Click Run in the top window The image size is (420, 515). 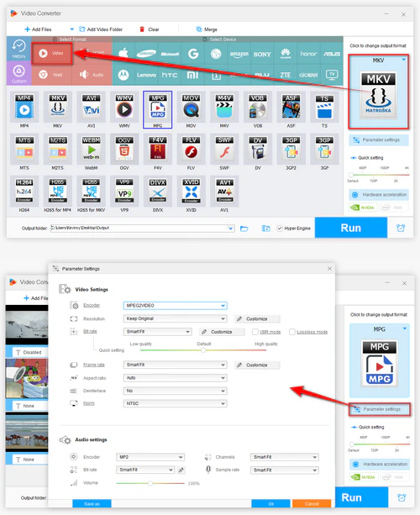[351, 228]
